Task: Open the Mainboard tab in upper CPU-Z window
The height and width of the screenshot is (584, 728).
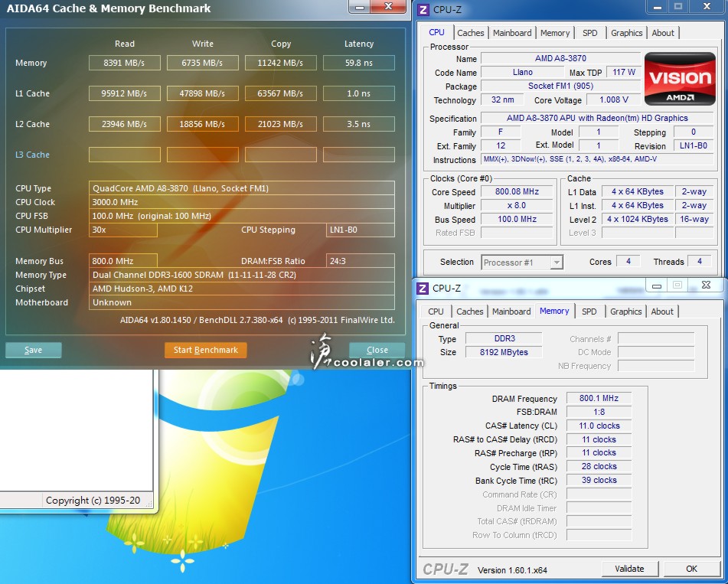Action: click(512, 33)
